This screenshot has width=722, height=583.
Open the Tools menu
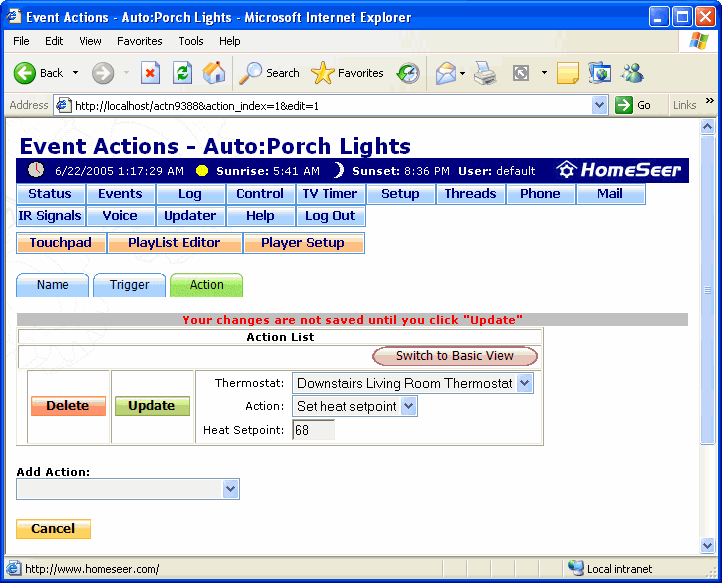[x=191, y=41]
